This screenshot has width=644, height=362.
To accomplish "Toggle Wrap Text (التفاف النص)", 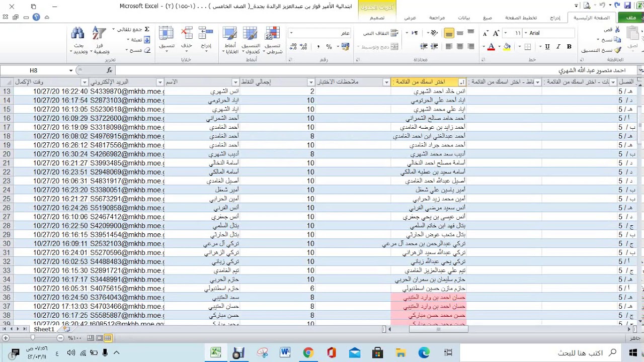I will point(380,33).
